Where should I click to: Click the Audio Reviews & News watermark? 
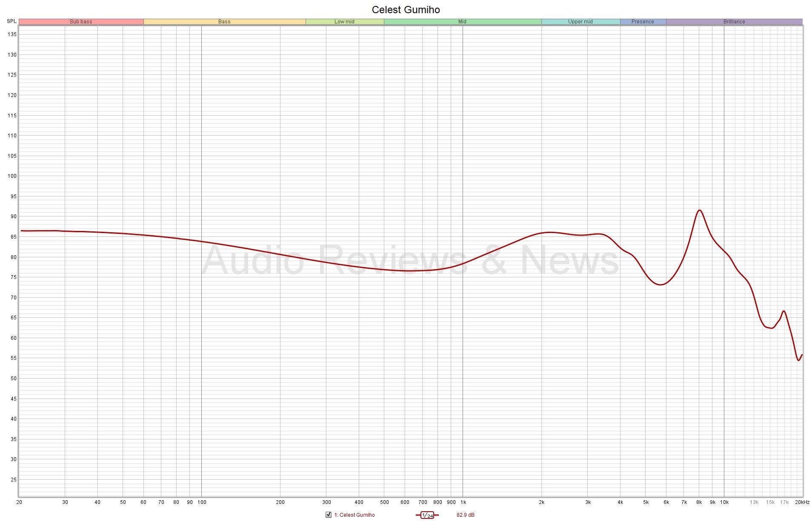(x=410, y=259)
